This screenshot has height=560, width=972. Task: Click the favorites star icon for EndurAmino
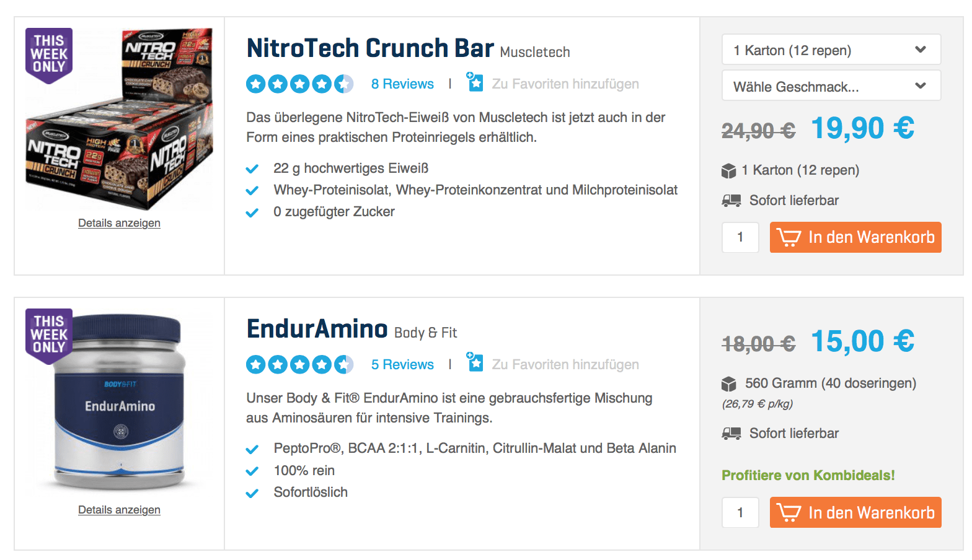[475, 363]
